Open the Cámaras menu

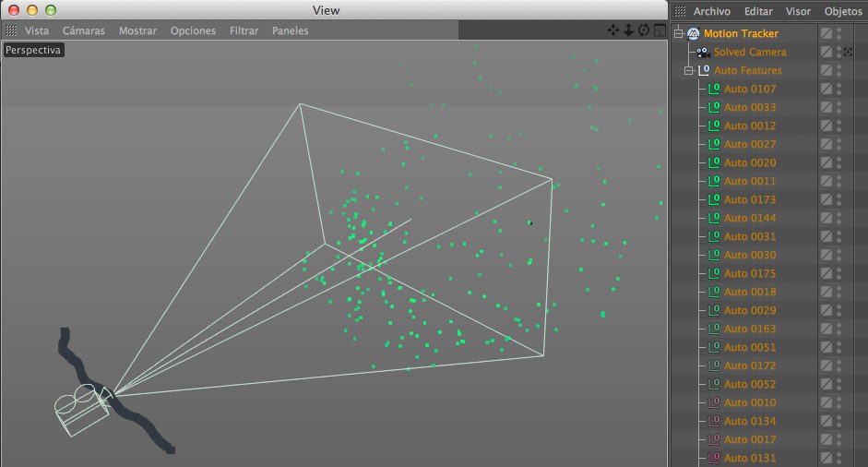click(x=84, y=31)
